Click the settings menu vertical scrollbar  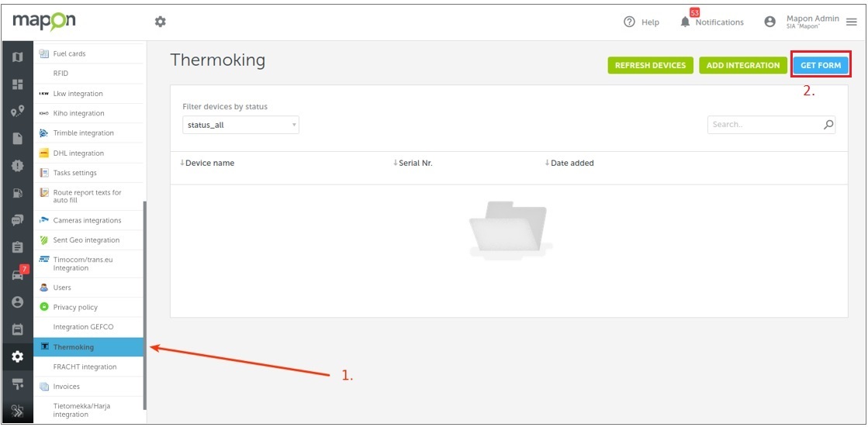pos(145,305)
